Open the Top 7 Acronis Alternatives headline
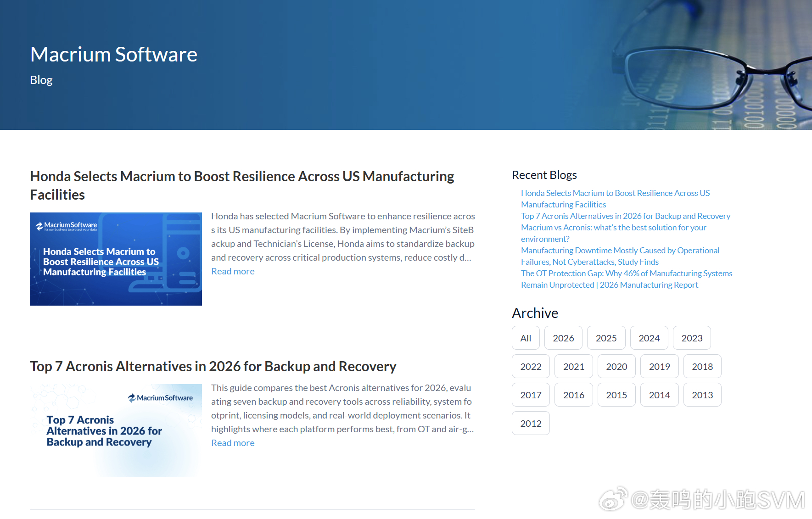Image resolution: width=812 pixels, height=519 pixels. 213,366
